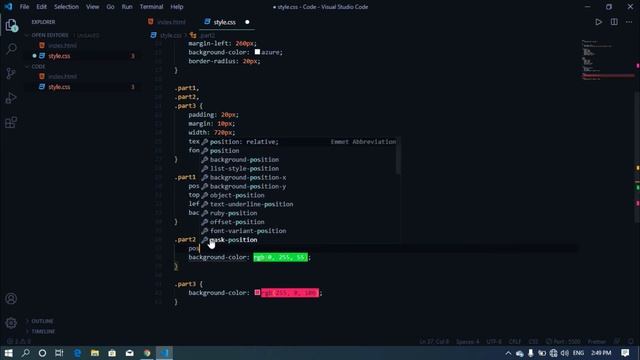The image size is (640, 360).
Task: Click the Spaces: 4 indentation setting
Action: (x=468, y=342)
